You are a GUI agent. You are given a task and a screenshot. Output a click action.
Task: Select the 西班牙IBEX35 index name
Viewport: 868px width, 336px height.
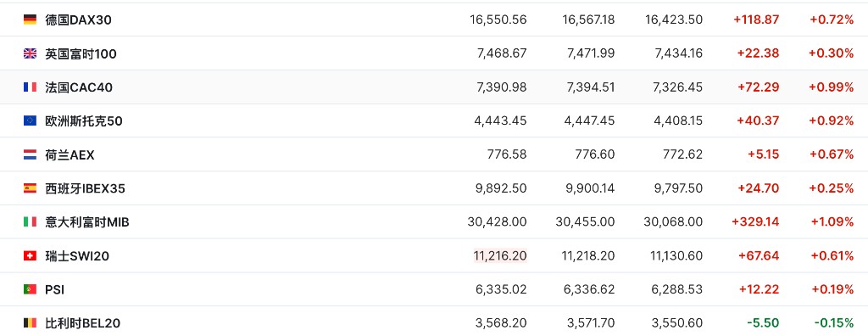click(86, 188)
